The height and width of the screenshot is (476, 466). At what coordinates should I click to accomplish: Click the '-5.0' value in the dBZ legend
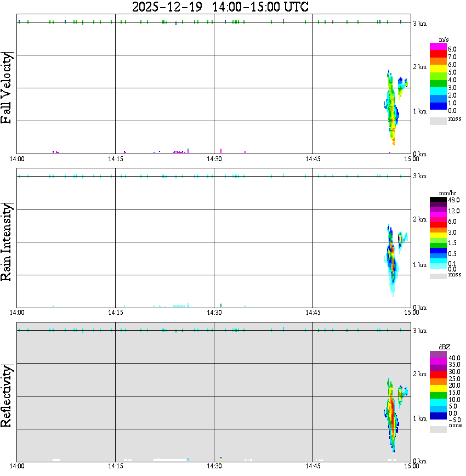[454, 420]
